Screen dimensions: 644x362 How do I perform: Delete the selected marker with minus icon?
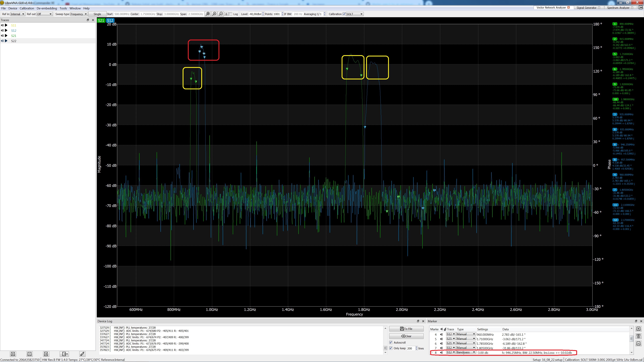coord(638,344)
